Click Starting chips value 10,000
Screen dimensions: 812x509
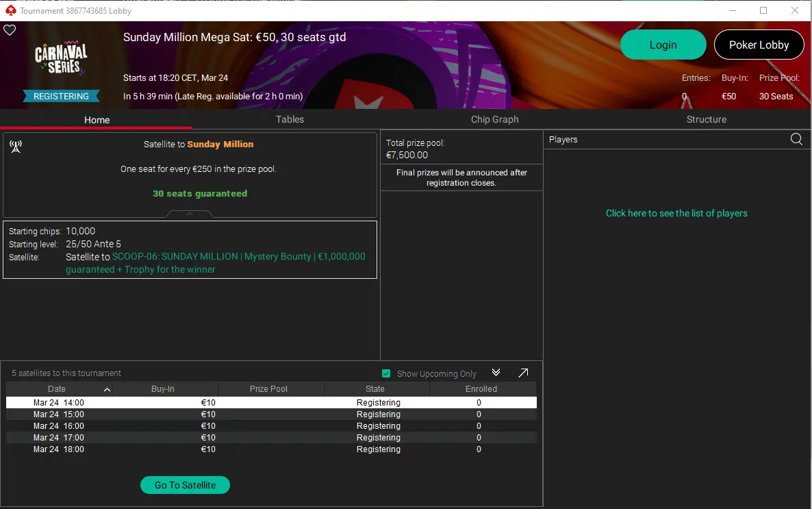tap(80, 231)
